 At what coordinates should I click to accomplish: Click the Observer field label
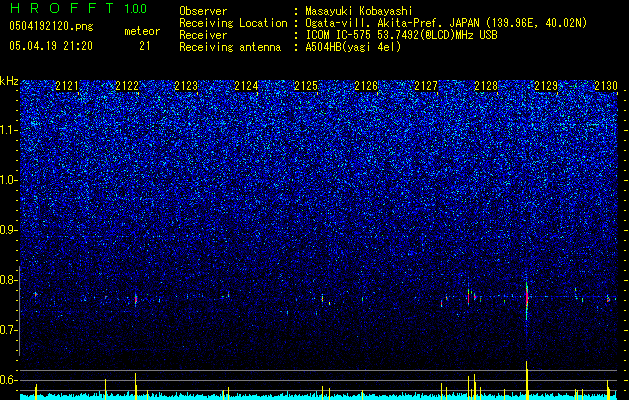(203, 11)
